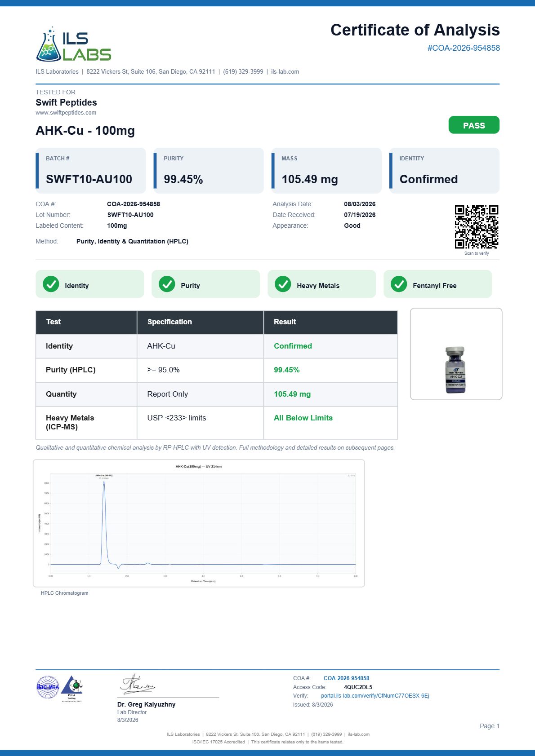Click the footer COA-2026-954858 link
This screenshot has width=535, height=756.
pos(346,678)
